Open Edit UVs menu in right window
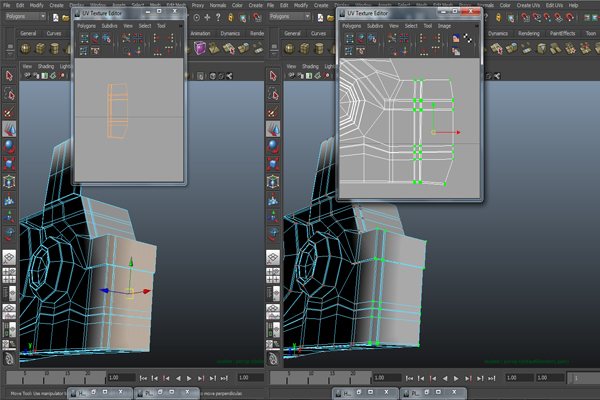 click(x=554, y=5)
